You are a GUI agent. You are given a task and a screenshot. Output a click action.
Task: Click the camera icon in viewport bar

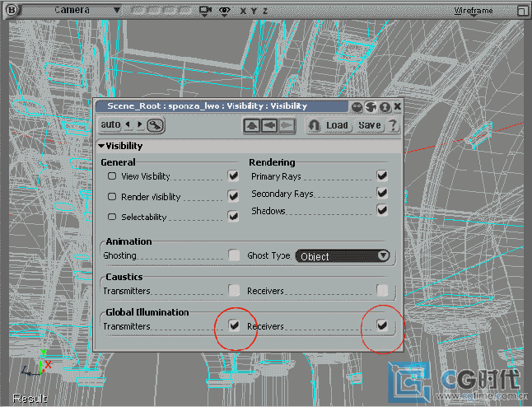204,11
